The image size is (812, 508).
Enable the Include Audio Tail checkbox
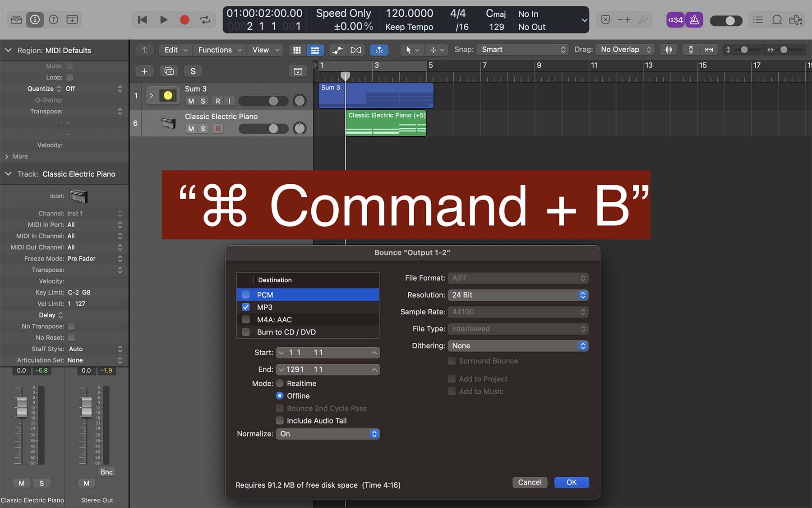point(280,421)
